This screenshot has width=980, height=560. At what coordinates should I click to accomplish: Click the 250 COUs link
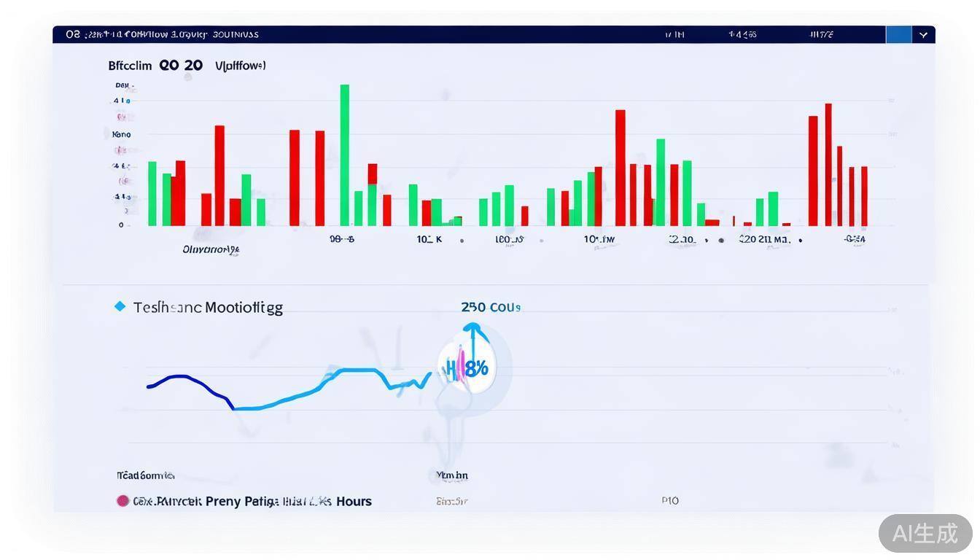(491, 307)
